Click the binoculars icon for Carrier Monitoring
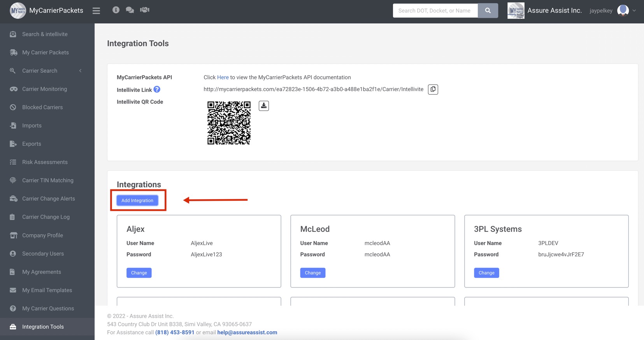 13,89
